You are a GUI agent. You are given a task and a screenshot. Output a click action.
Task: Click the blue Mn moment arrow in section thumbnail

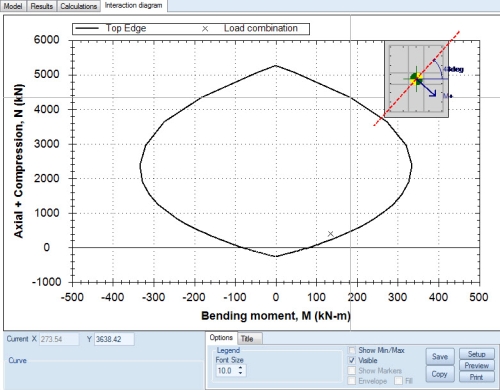point(427,88)
